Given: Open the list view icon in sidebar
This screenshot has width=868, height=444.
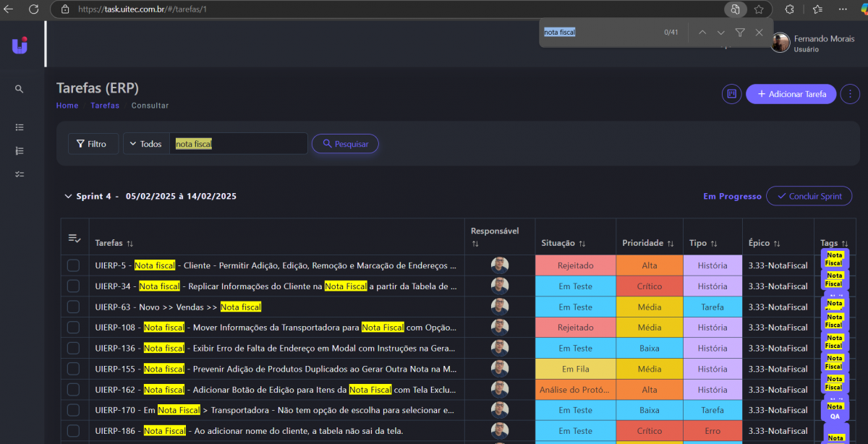Looking at the screenshot, I should tap(20, 127).
